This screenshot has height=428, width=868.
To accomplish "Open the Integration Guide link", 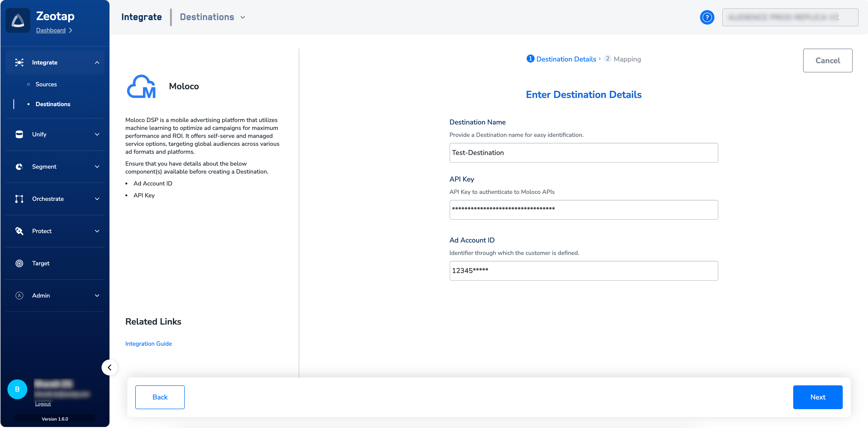I will (x=148, y=343).
